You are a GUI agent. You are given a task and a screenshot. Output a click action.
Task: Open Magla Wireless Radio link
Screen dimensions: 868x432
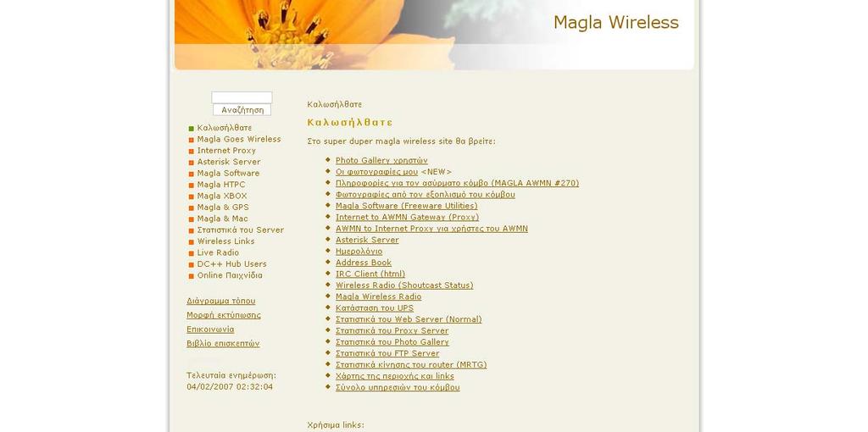click(x=379, y=296)
